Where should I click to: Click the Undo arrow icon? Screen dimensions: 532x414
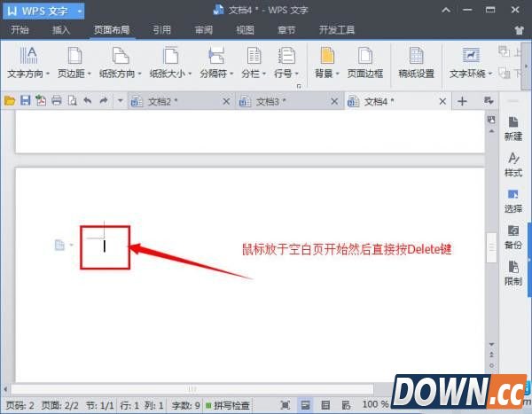[88, 100]
